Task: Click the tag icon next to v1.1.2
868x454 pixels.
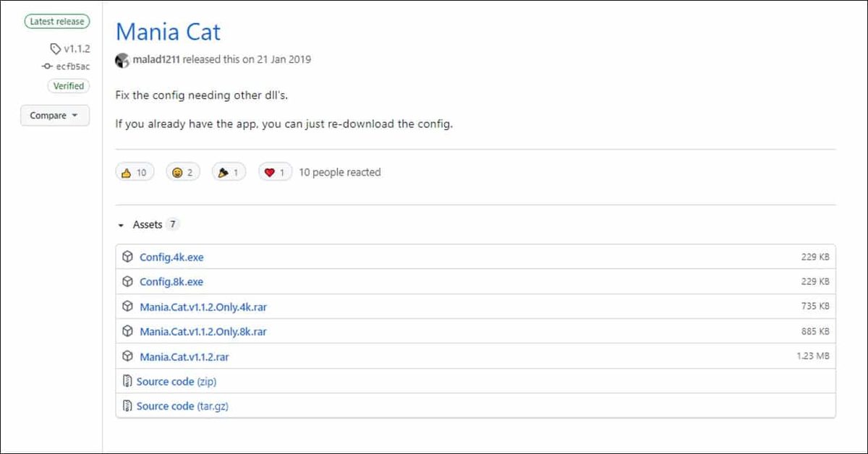Action: 56,48
